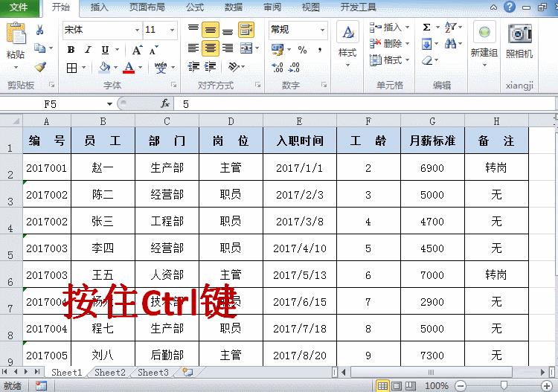558x392 pixels.
Task: Switch to the 页面布局 tab
Action: click(147, 7)
